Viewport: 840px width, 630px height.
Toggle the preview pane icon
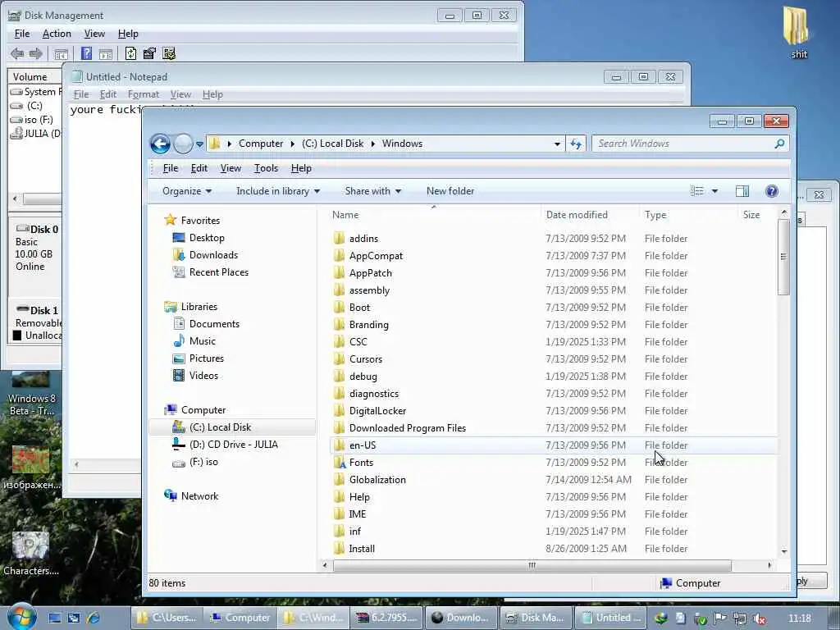coord(742,191)
